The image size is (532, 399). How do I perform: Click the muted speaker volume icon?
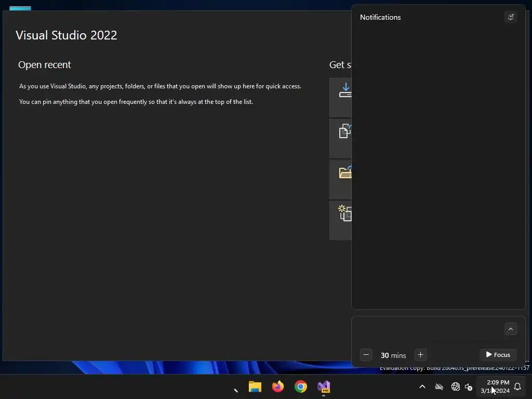pyautogui.click(x=469, y=387)
